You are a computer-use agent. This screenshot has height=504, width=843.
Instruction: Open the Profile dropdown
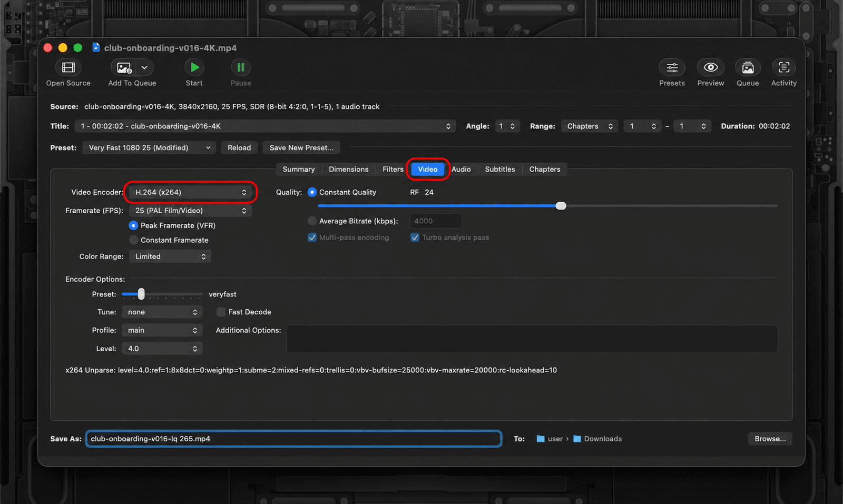coord(162,330)
